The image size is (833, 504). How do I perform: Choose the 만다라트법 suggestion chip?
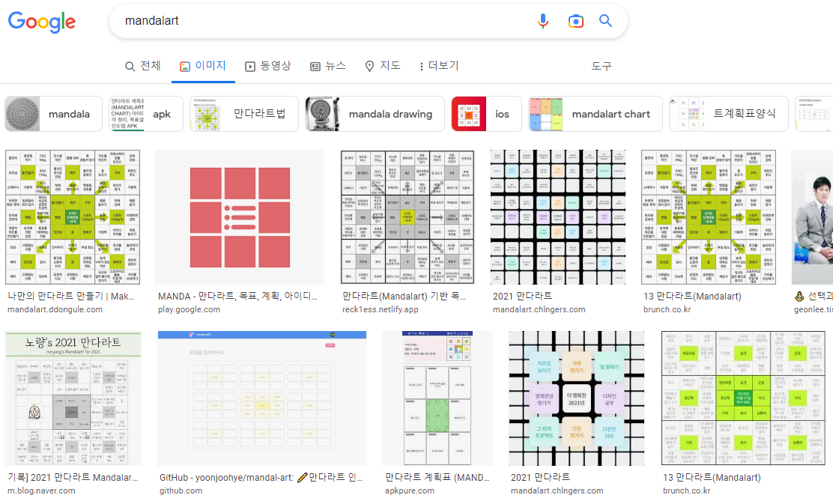coord(244,114)
